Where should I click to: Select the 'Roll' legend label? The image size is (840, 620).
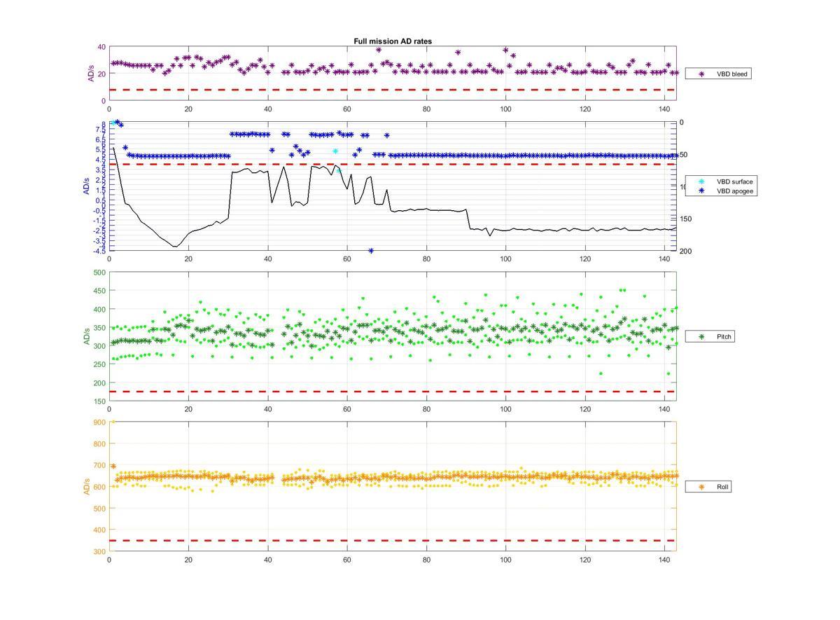click(722, 487)
